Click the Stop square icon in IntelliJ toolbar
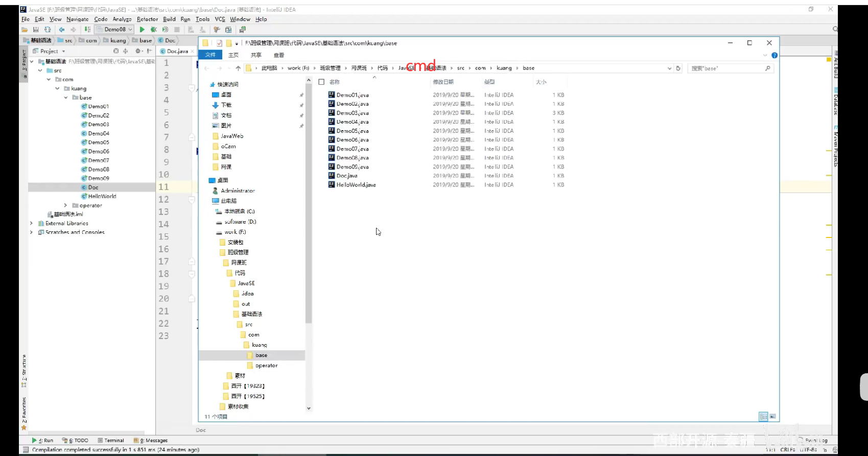This screenshot has width=868, height=456. tap(177, 30)
